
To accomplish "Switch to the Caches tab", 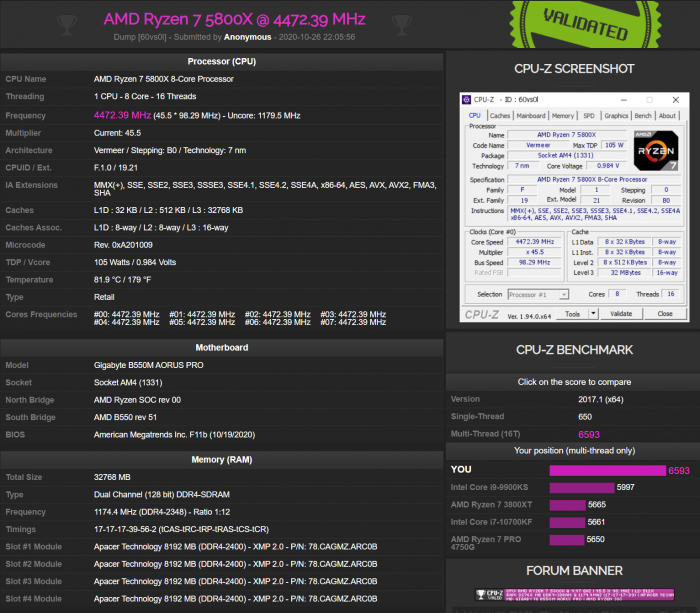I will tap(500, 116).
